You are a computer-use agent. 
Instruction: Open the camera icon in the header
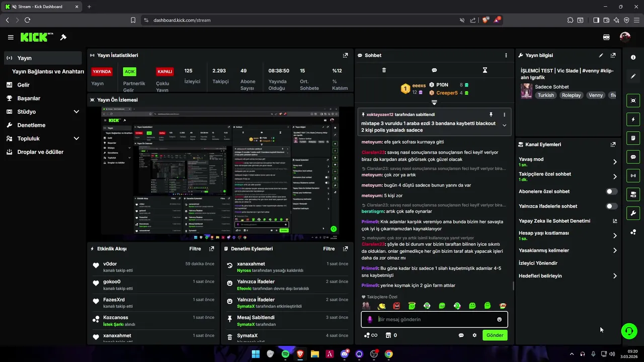606,37
